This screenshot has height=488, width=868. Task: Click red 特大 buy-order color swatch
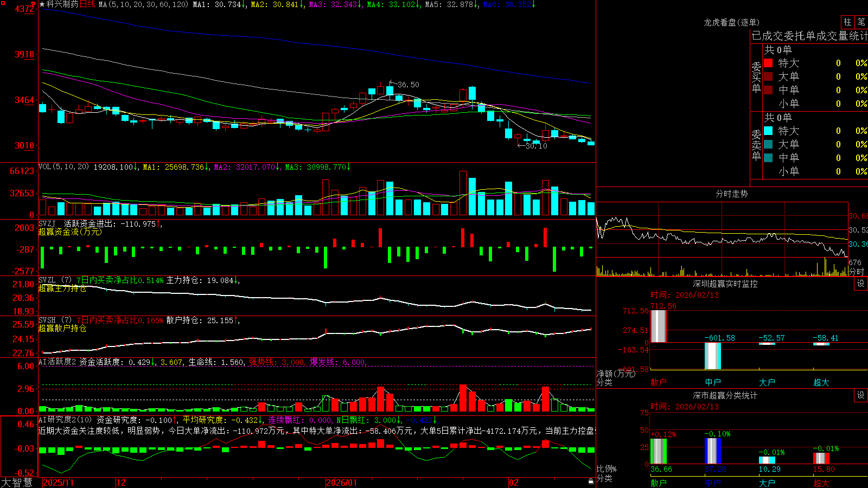pos(768,63)
